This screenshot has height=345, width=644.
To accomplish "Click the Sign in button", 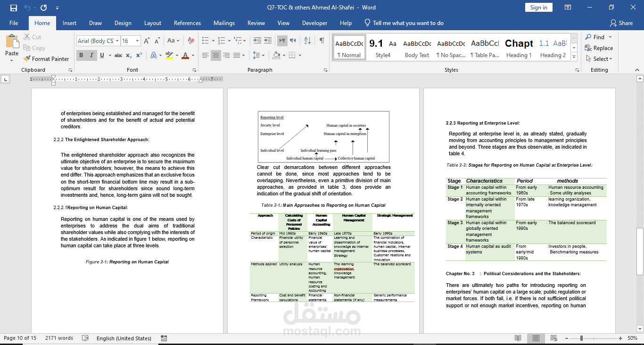I will click(538, 7).
